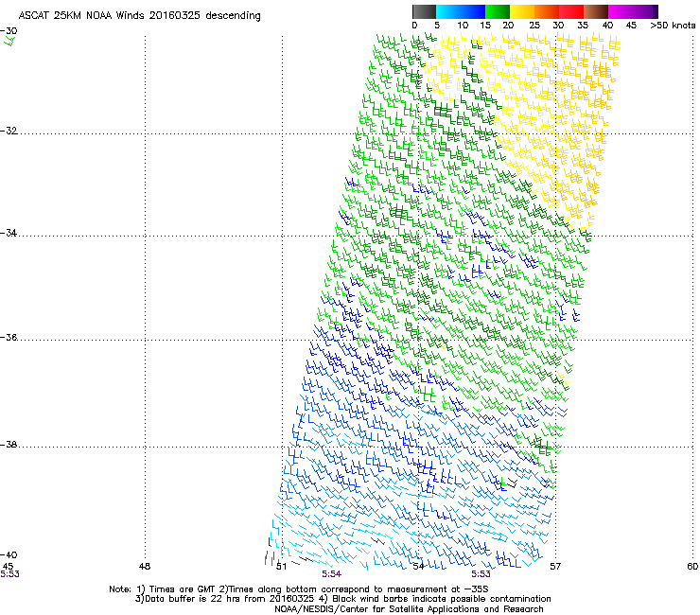
Task: Click the cyan-blue 5-15 knots color segment
Action: (461, 11)
